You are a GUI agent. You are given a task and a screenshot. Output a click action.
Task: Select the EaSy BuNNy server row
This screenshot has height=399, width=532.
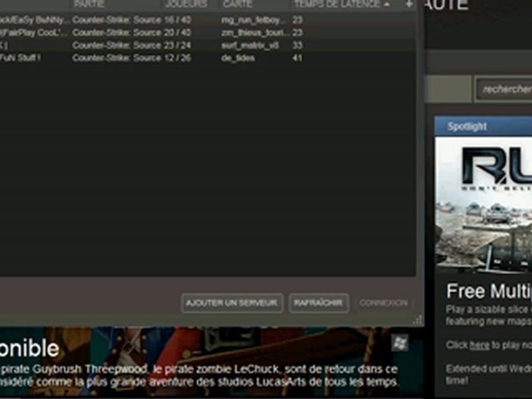tap(208, 20)
